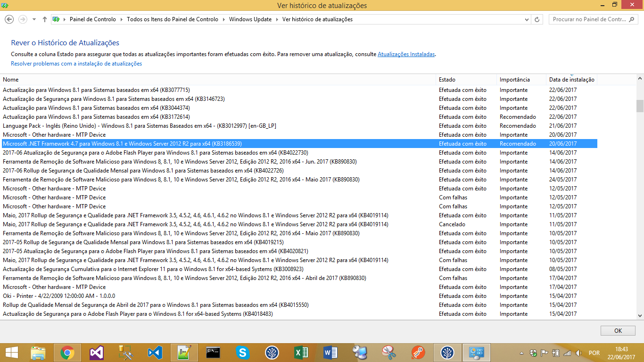Expand arrow after Windows Update breadcrumb
The width and height of the screenshot is (644, 362).
pos(277,19)
